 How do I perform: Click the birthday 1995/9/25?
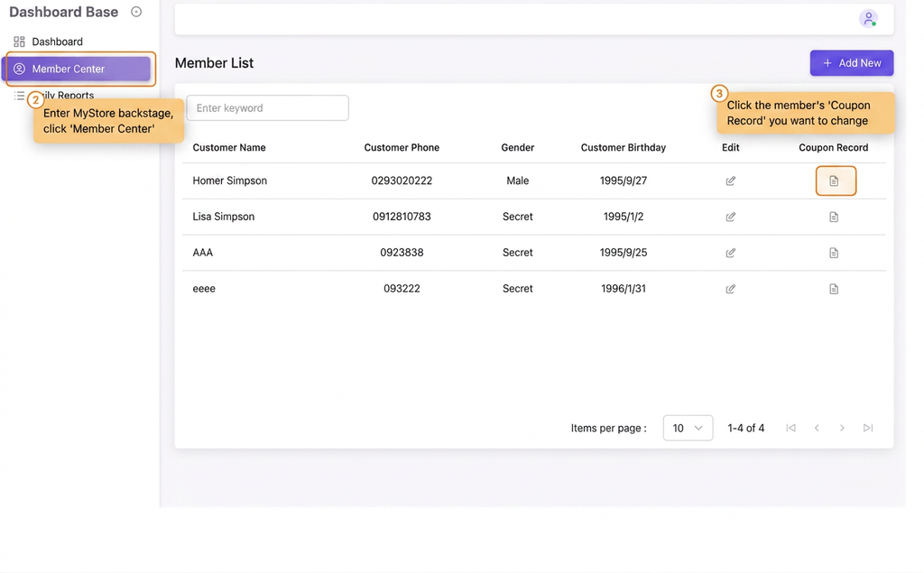click(x=624, y=253)
